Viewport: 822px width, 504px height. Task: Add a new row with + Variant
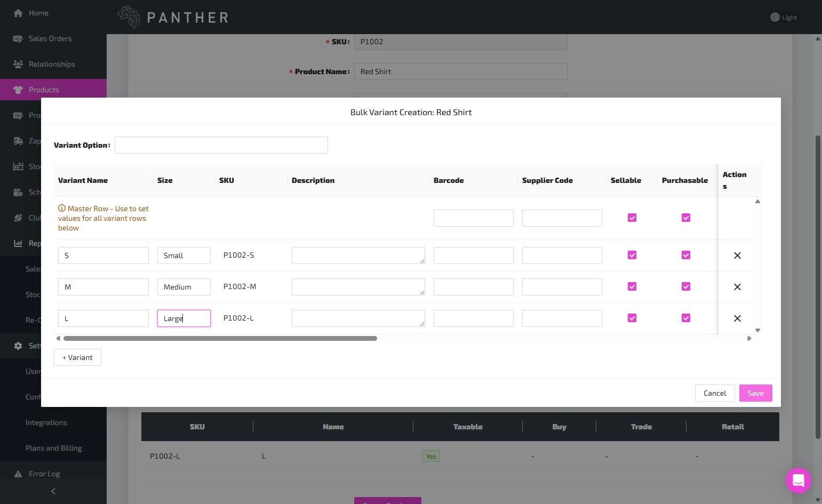[x=77, y=357]
